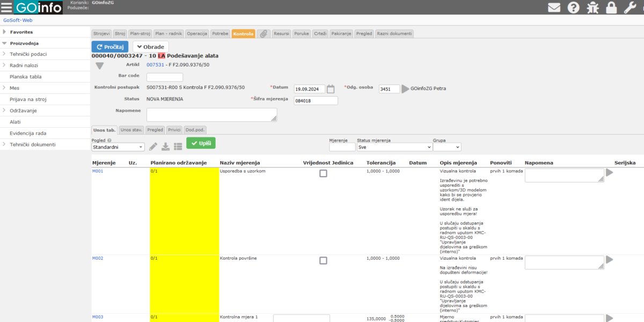Collapse the Proizvodnja section
644x322 pixels.
4,43
